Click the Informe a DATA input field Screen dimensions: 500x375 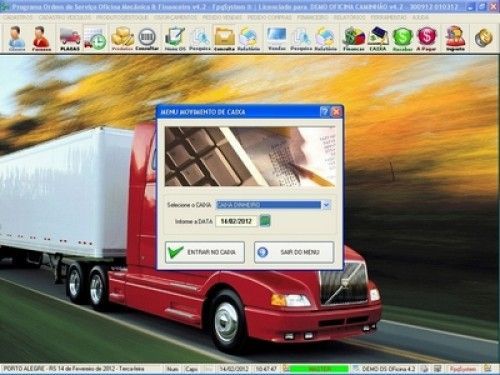[x=236, y=221]
